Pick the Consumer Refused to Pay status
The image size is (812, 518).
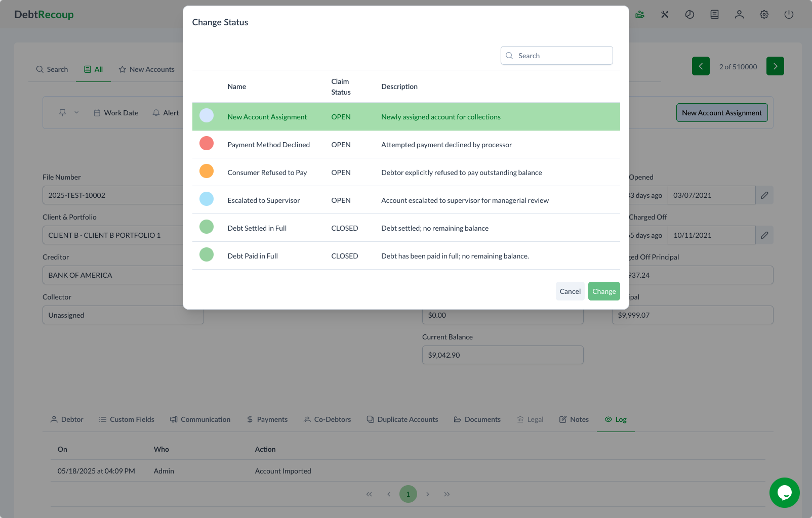point(267,172)
